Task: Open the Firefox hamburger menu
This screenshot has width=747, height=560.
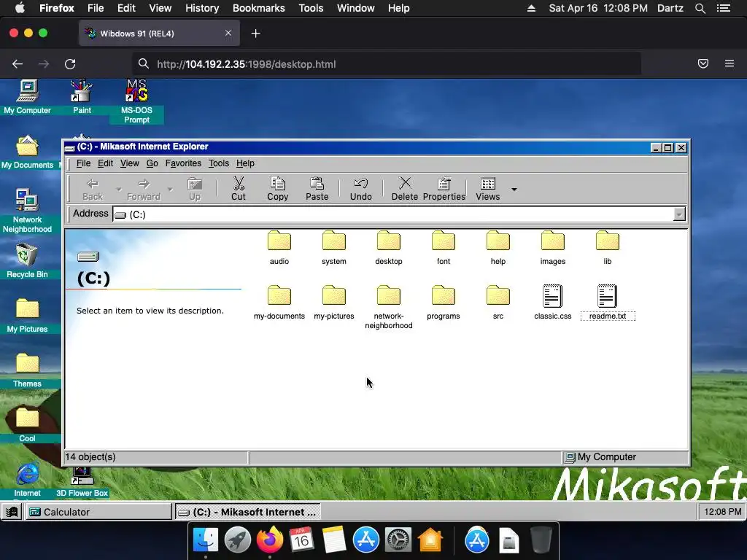Action: click(729, 63)
